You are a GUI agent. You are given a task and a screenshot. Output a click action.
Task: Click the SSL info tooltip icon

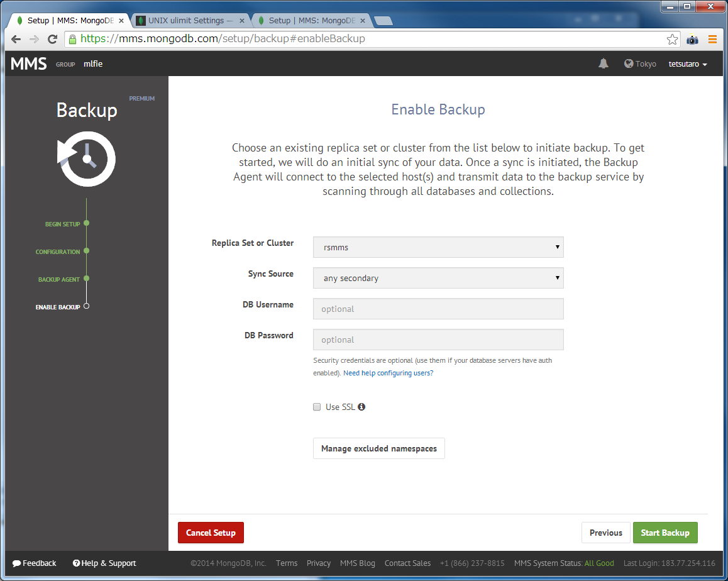(x=361, y=407)
